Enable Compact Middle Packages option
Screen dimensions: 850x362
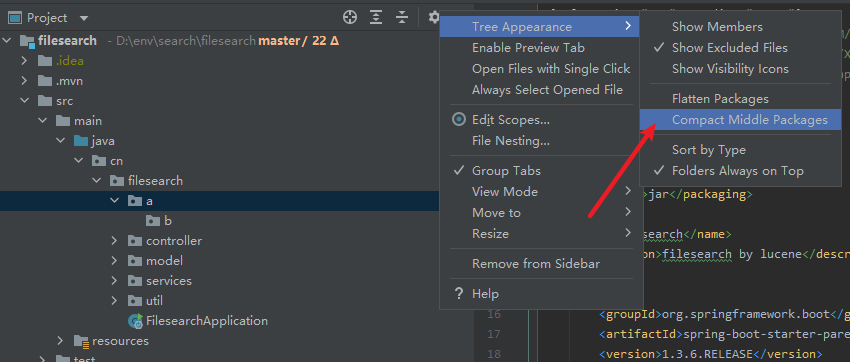click(x=740, y=120)
